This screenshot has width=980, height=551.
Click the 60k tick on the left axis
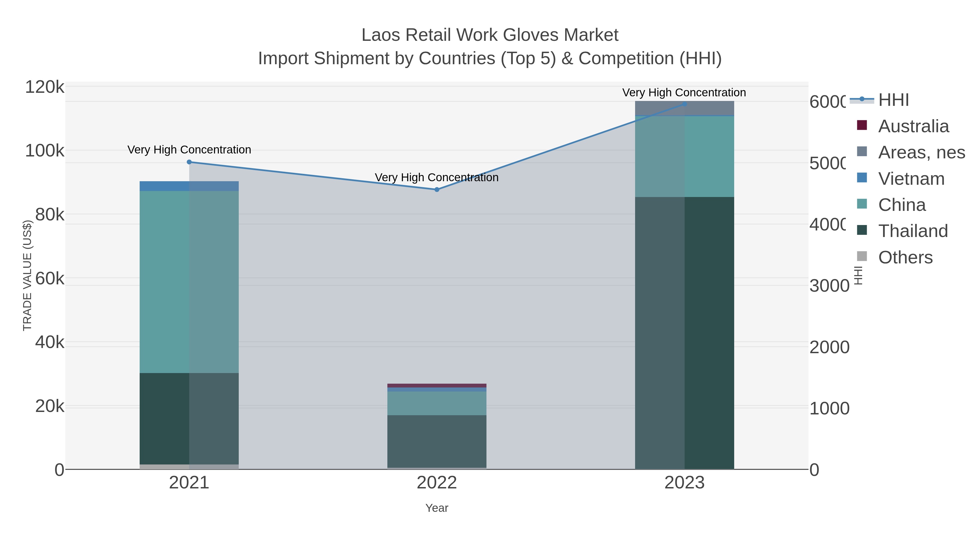pyautogui.click(x=50, y=279)
